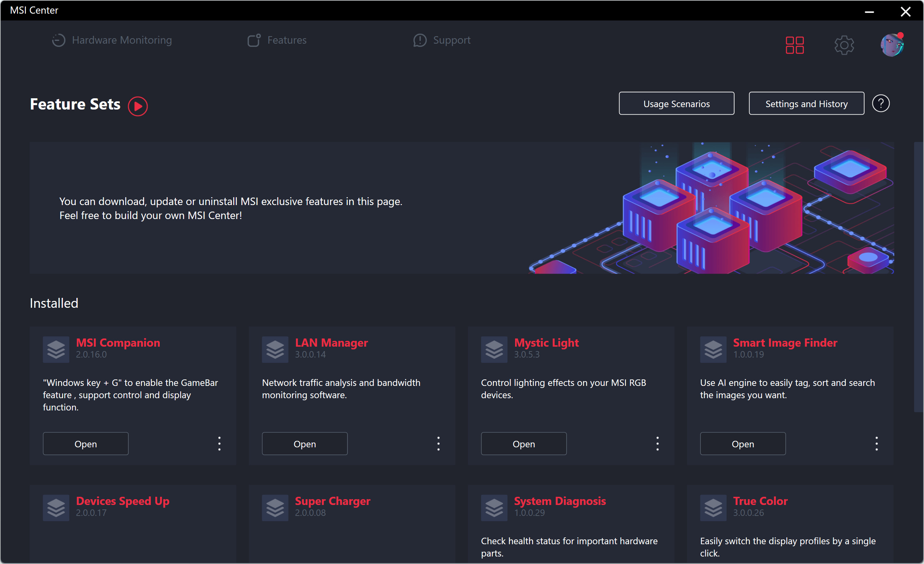Open Smart Image Finder more options menu
The image size is (924, 564).
coord(876,443)
